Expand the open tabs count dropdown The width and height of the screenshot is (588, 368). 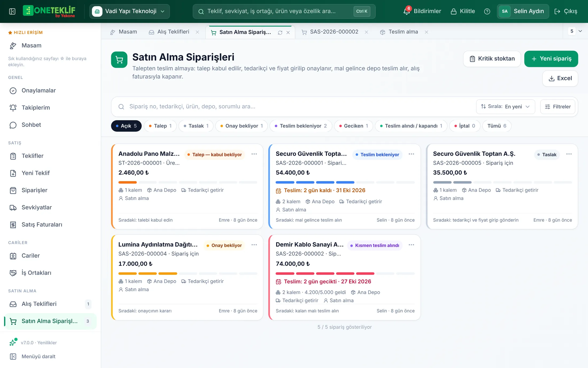tap(576, 31)
